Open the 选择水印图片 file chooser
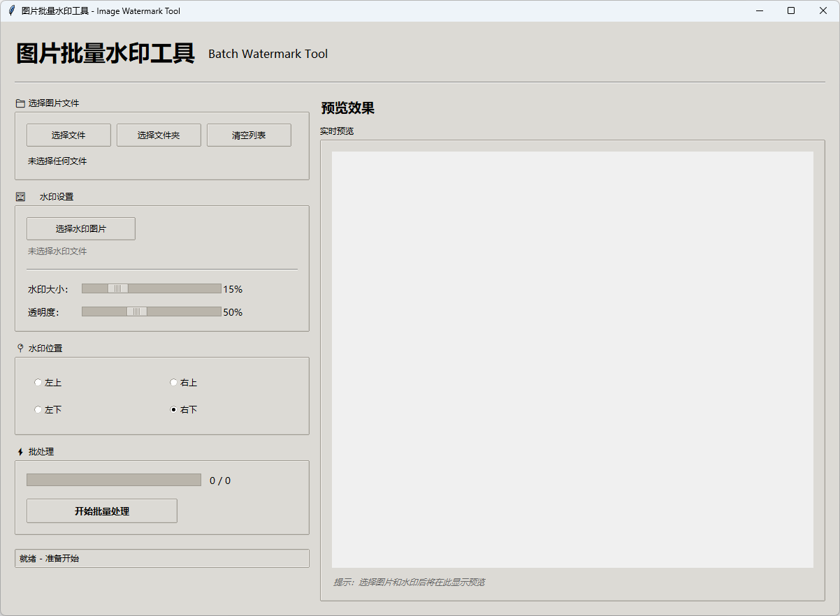This screenshot has width=840, height=616. (81, 229)
